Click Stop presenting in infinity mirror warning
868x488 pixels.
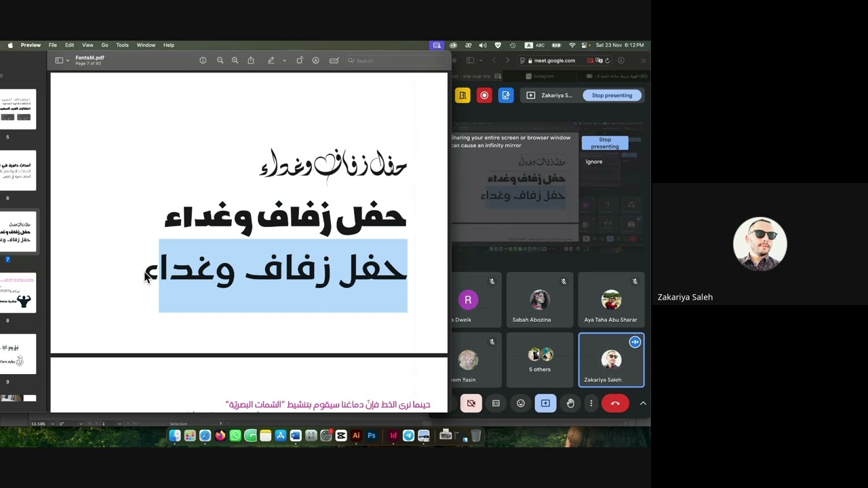pos(605,143)
